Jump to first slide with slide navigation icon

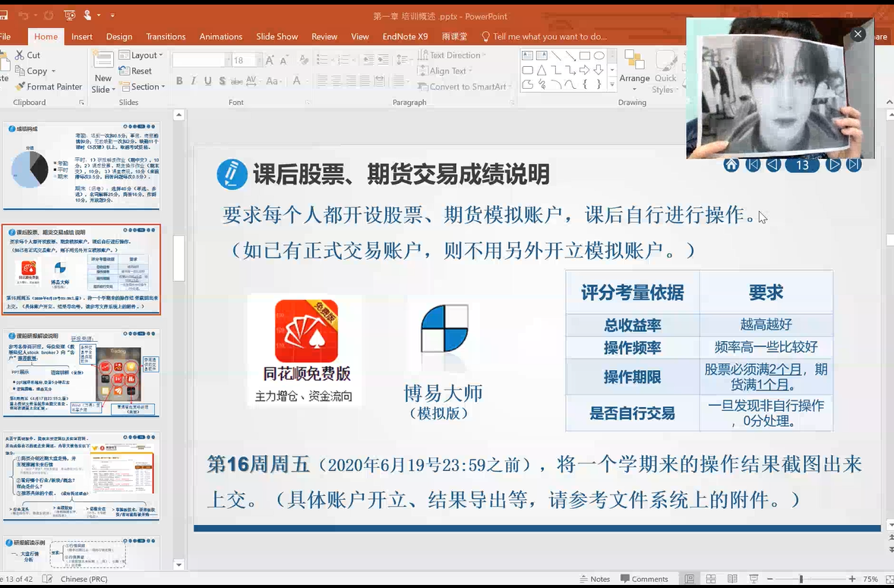click(753, 165)
